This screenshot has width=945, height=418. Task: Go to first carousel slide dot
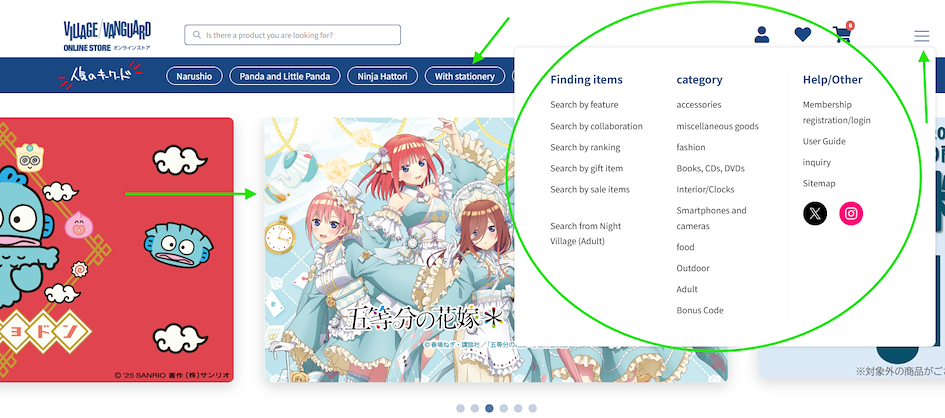tap(460, 408)
